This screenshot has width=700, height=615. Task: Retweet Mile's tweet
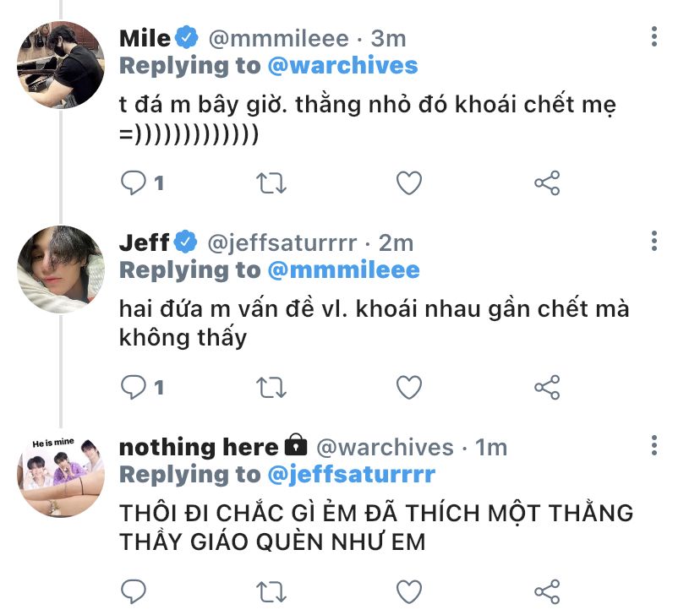272,182
